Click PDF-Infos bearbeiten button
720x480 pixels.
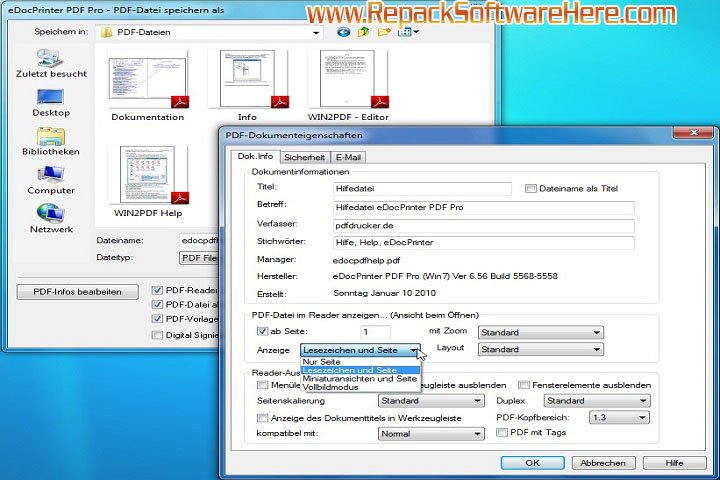[x=77, y=292]
